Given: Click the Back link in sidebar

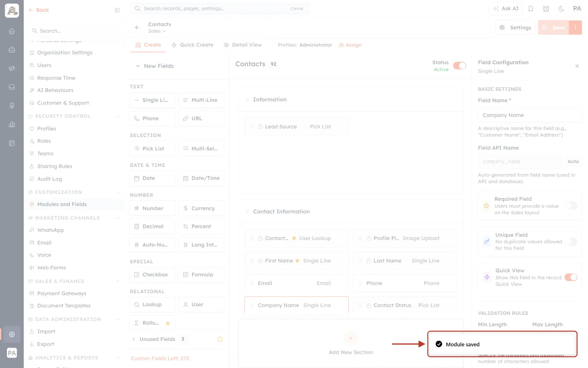Looking at the screenshot, I should [39, 10].
